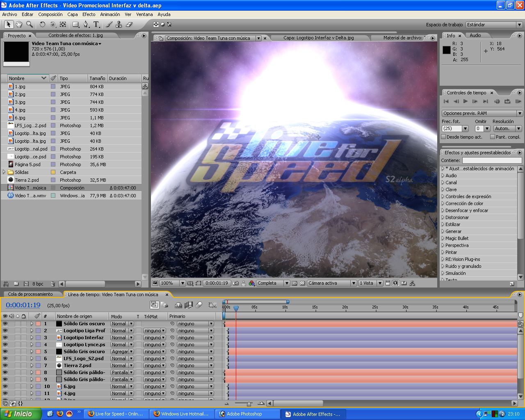Open the '1 Vista' layout dropdown
The image size is (525, 420).
pos(370,283)
